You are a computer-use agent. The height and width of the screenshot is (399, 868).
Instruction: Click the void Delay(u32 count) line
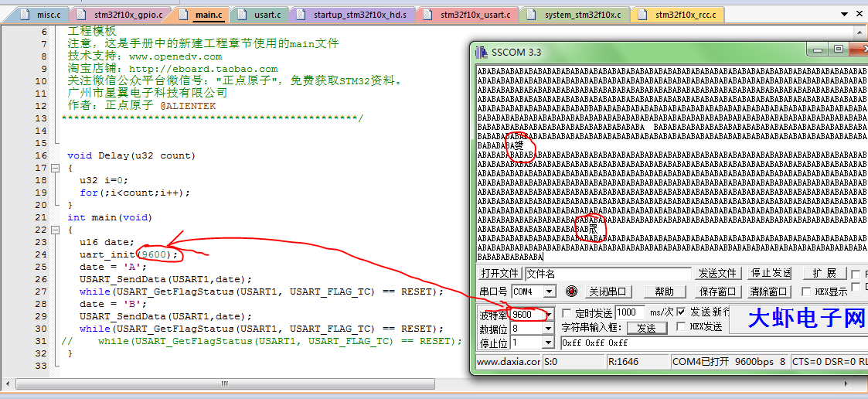pyautogui.click(x=131, y=155)
